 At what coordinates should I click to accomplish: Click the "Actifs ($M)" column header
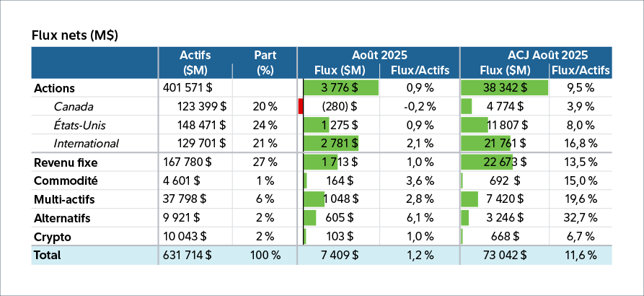(x=194, y=62)
